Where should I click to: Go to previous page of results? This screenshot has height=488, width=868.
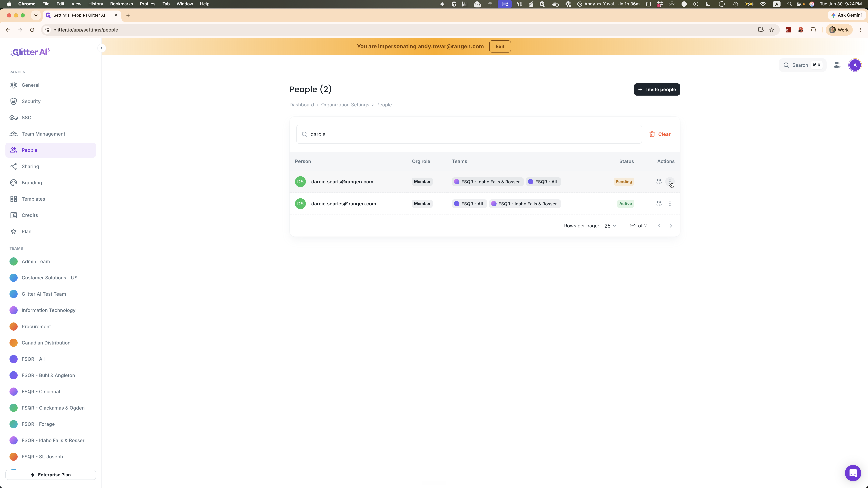pos(659,226)
